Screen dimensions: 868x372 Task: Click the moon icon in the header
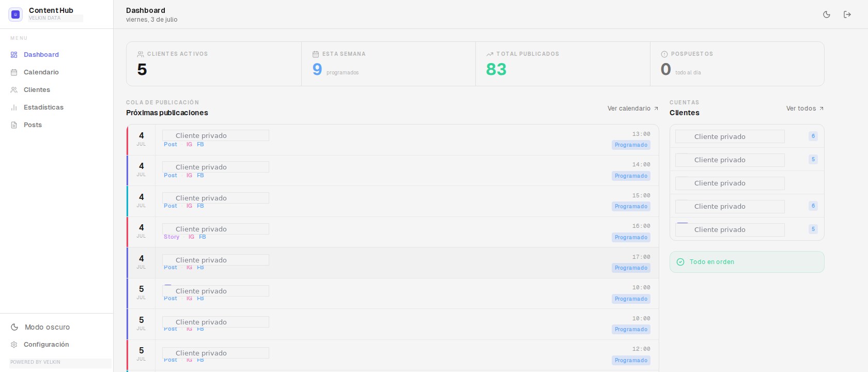(827, 14)
